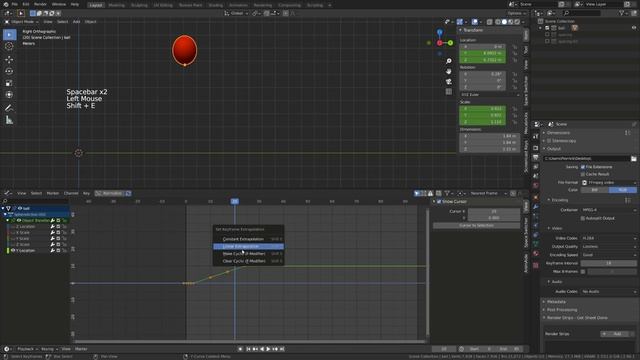Toggle File Extensions checkbox
Screen dimensions: 640x360
(583, 167)
